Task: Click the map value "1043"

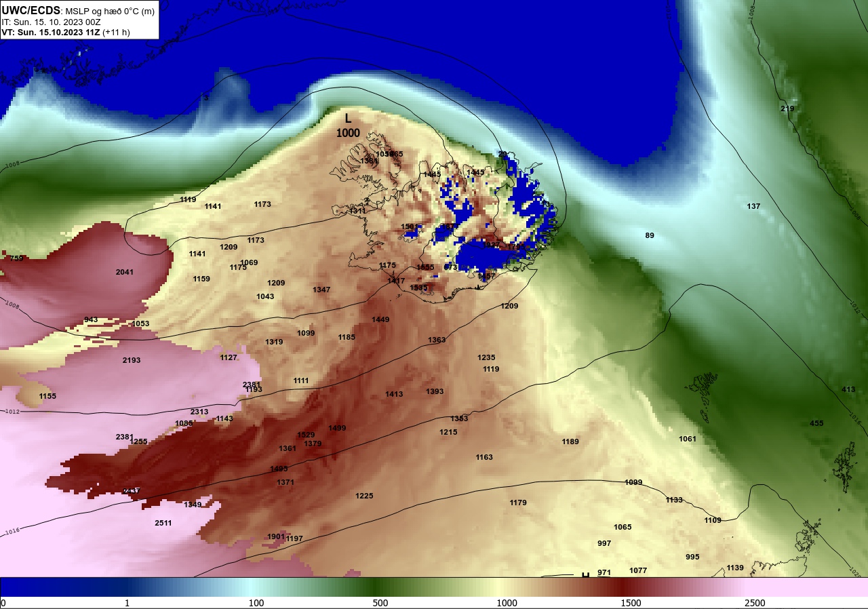Action: click(265, 296)
